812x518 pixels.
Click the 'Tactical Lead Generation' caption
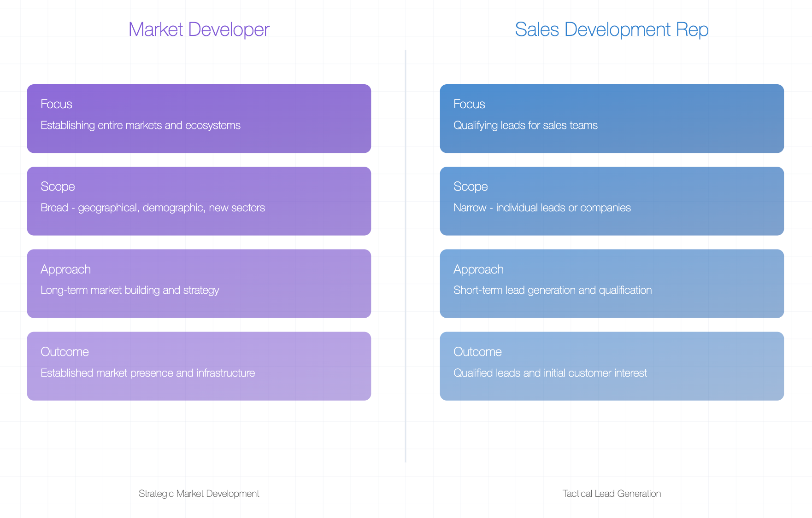pos(612,494)
